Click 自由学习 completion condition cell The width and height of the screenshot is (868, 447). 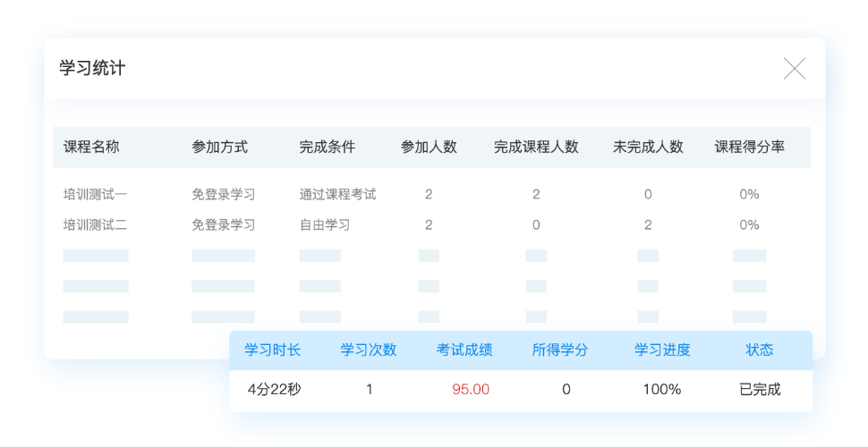click(x=324, y=224)
